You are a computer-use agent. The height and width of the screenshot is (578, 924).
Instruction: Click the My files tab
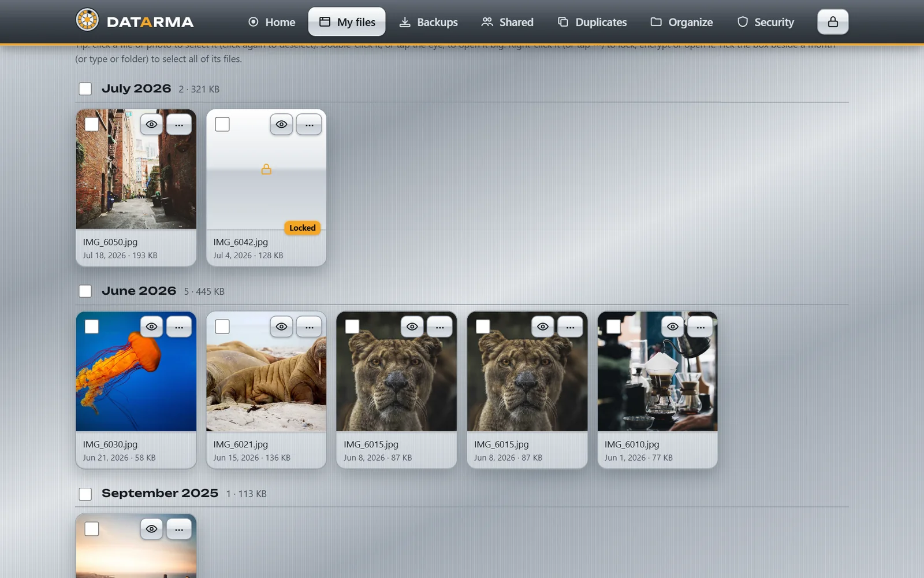click(347, 22)
